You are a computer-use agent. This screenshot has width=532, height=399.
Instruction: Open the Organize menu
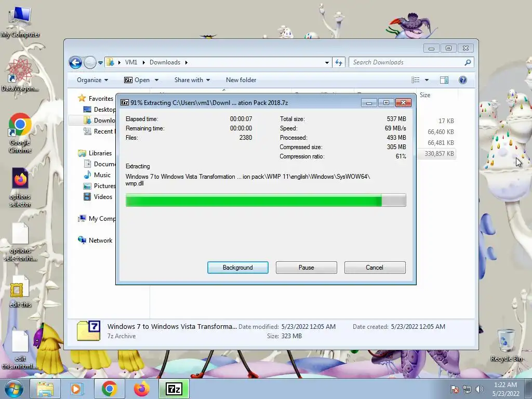92,80
